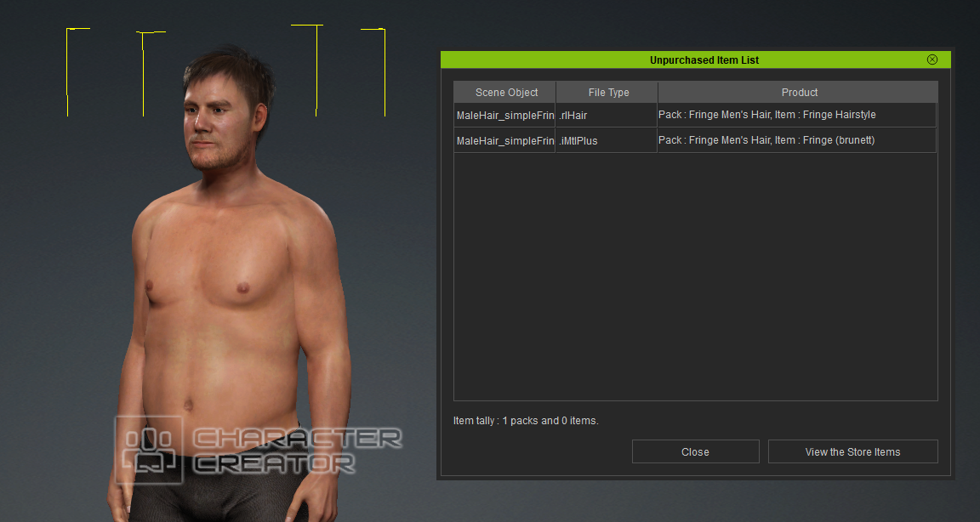This screenshot has width=980, height=522.
Task: Select the Fringe (brunett) product row
Action: (x=797, y=140)
